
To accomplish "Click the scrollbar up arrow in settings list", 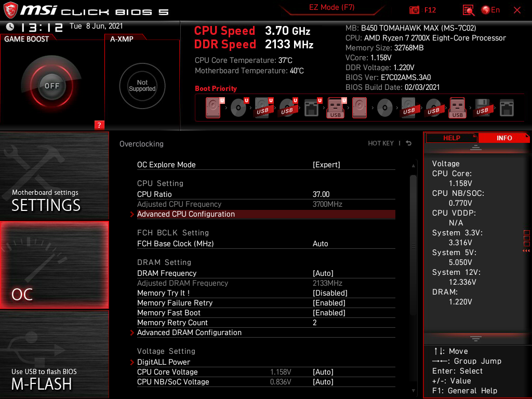I will coord(413,166).
